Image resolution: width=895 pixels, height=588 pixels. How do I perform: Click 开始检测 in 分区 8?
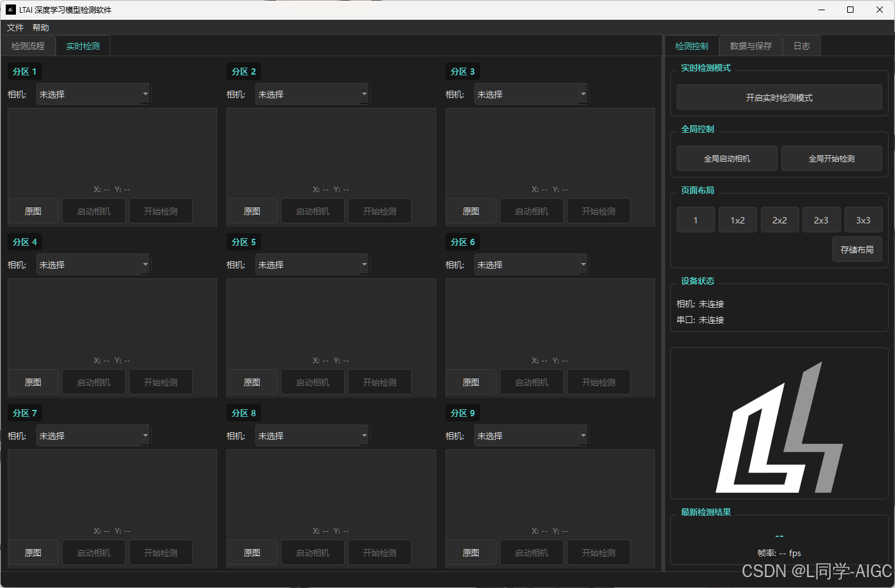(380, 553)
